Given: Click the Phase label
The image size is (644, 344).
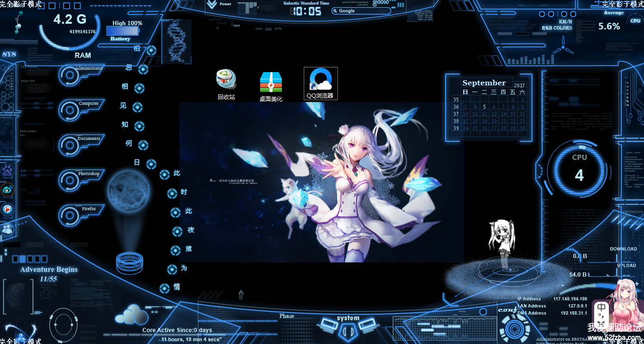Looking at the screenshot, I should click(x=287, y=316).
